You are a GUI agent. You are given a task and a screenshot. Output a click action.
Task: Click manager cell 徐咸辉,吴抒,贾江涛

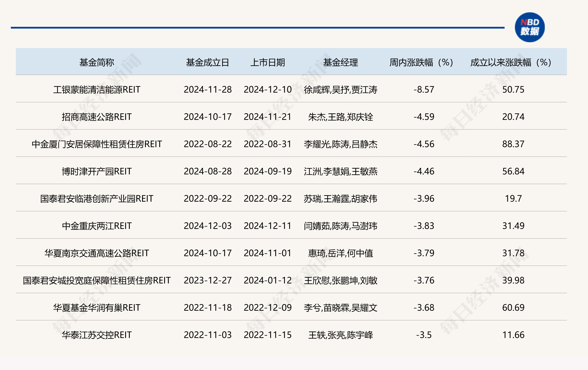340,90
